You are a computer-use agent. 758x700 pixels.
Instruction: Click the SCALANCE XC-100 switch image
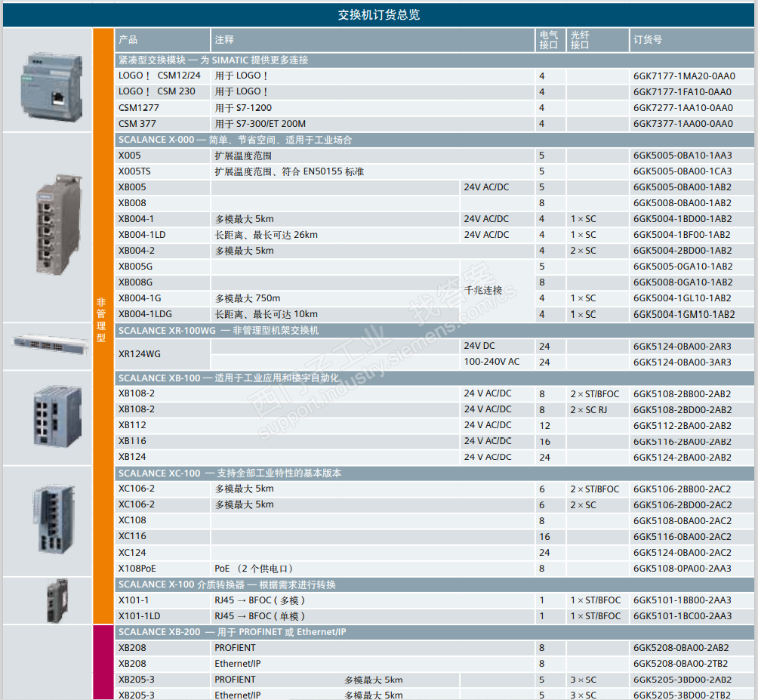pos(54,520)
